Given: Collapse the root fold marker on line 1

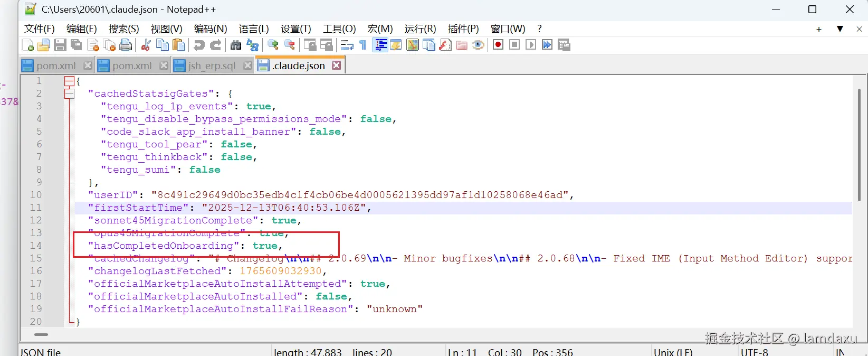Looking at the screenshot, I should tap(69, 81).
